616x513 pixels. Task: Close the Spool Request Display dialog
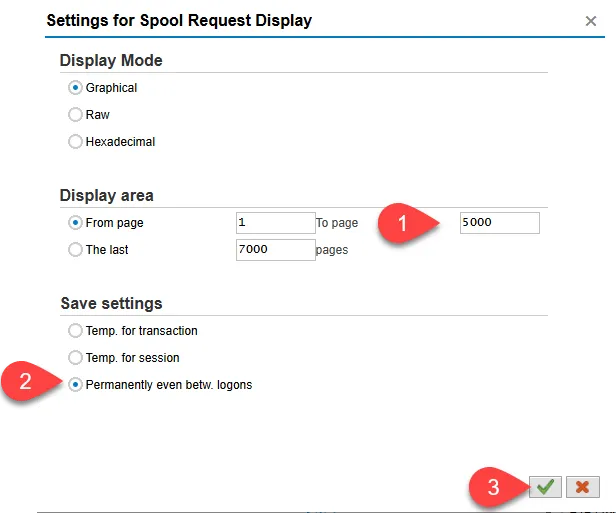click(x=591, y=20)
